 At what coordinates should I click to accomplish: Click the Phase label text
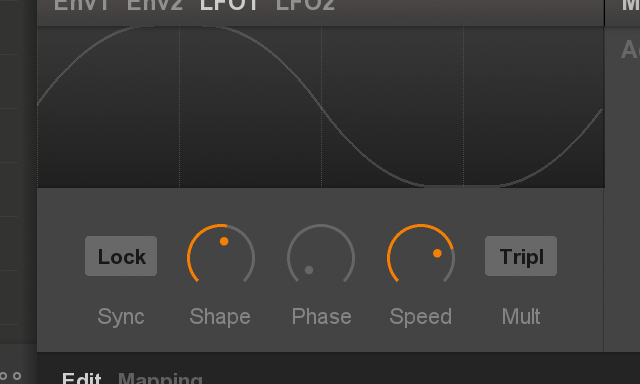pyautogui.click(x=322, y=317)
